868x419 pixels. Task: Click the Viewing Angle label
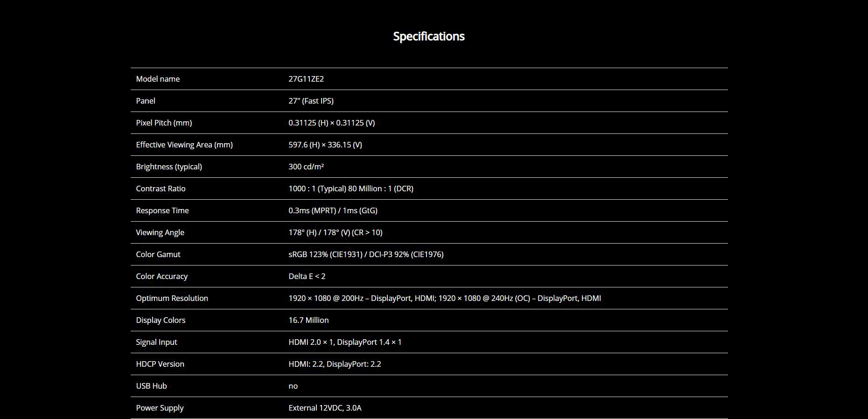160,232
